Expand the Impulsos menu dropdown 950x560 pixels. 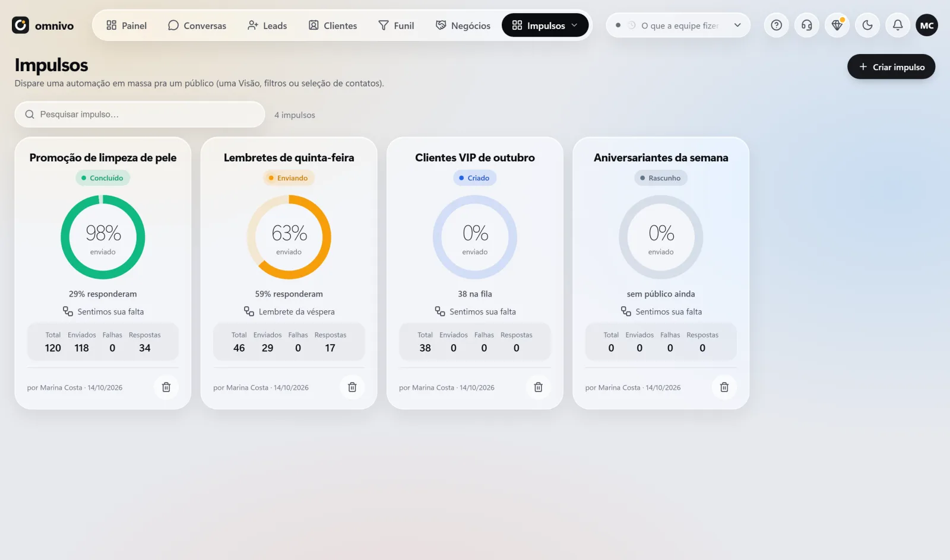coord(545,26)
